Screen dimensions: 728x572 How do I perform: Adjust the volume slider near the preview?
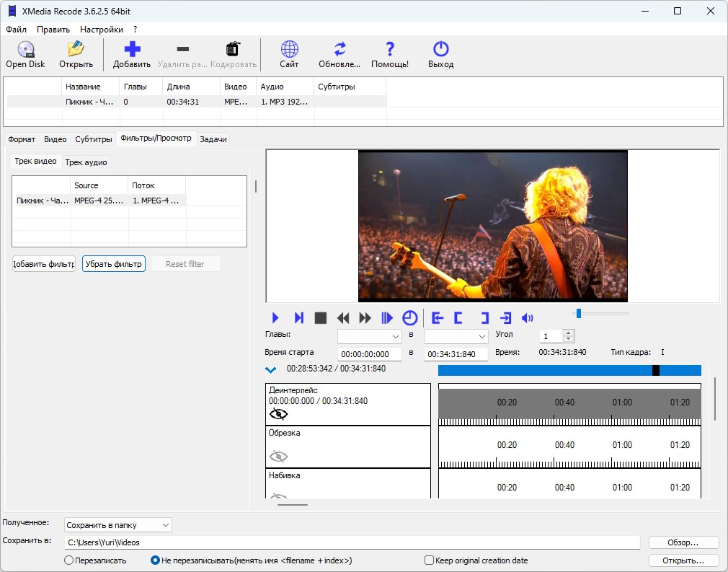click(x=579, y=313)
